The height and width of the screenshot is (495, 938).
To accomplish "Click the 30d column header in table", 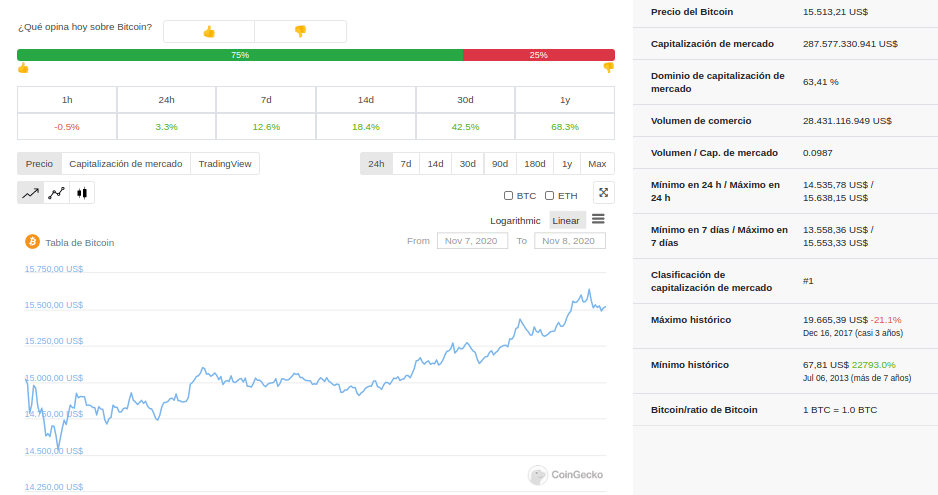I will [465, 100].
